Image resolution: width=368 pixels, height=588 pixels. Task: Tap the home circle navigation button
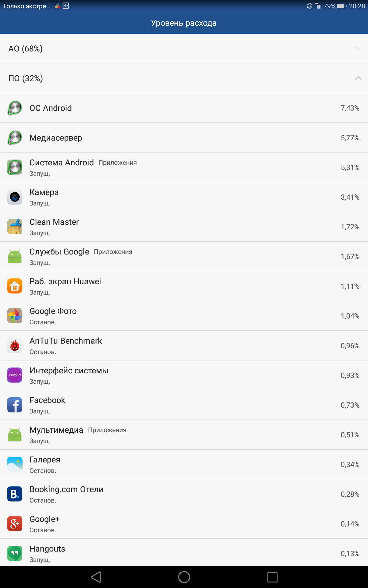[184, 577]
